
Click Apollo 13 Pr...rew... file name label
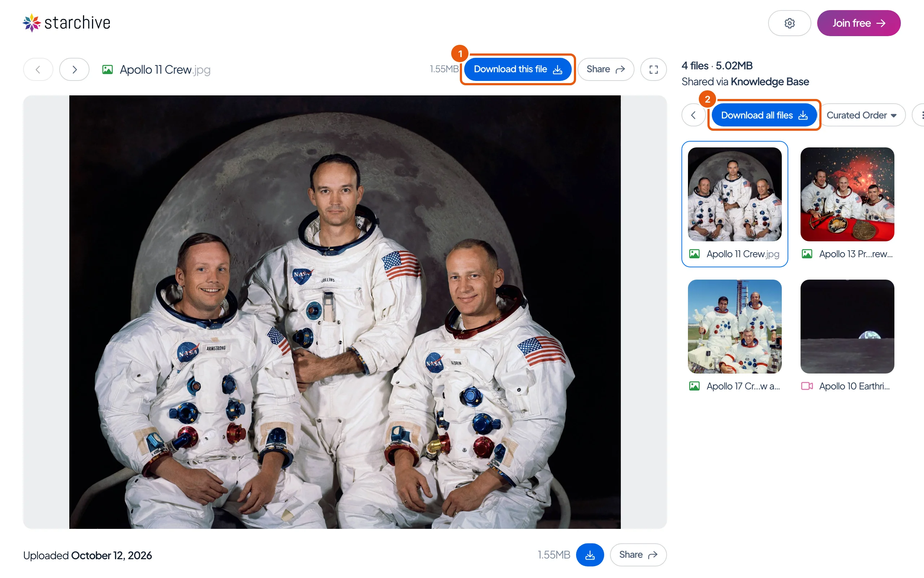coord(856,254)
